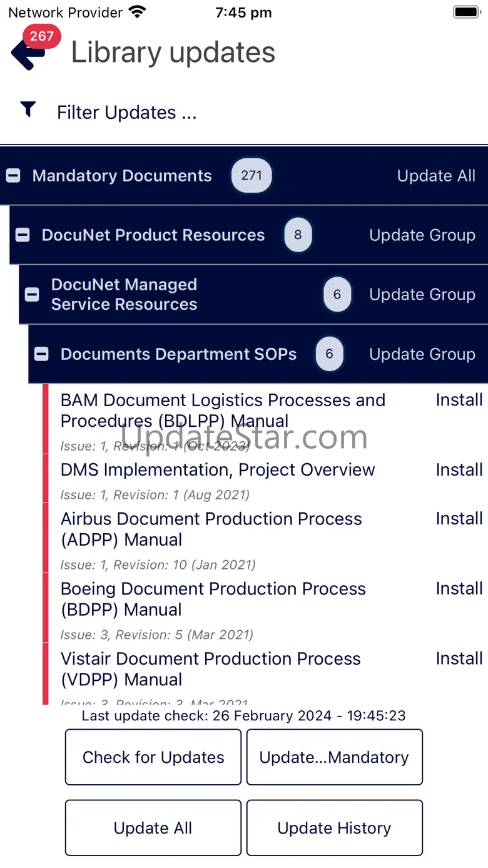Install Airbus Document Production Process manual
This screenshot has height=868, width=488.
pyautogui.click(x=459, y=519)
